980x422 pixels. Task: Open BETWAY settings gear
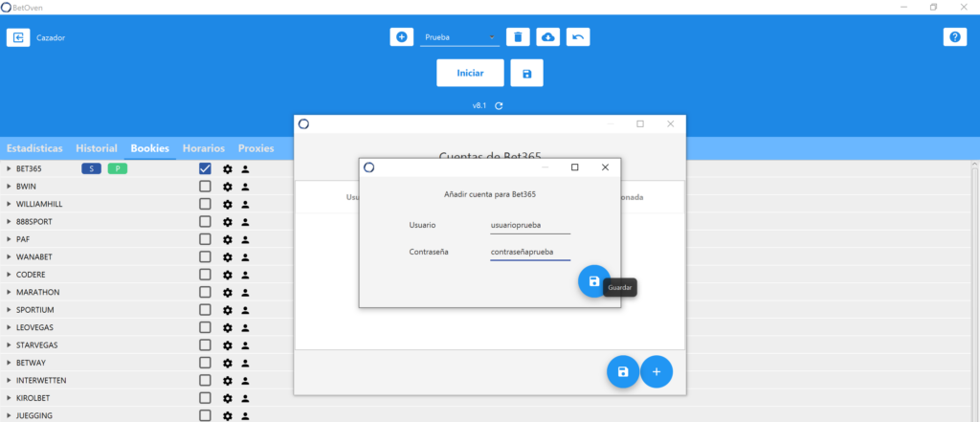coord(228,363)
